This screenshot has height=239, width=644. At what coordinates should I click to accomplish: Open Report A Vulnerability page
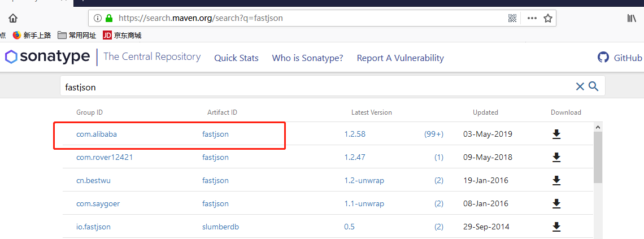coord(400,58)
